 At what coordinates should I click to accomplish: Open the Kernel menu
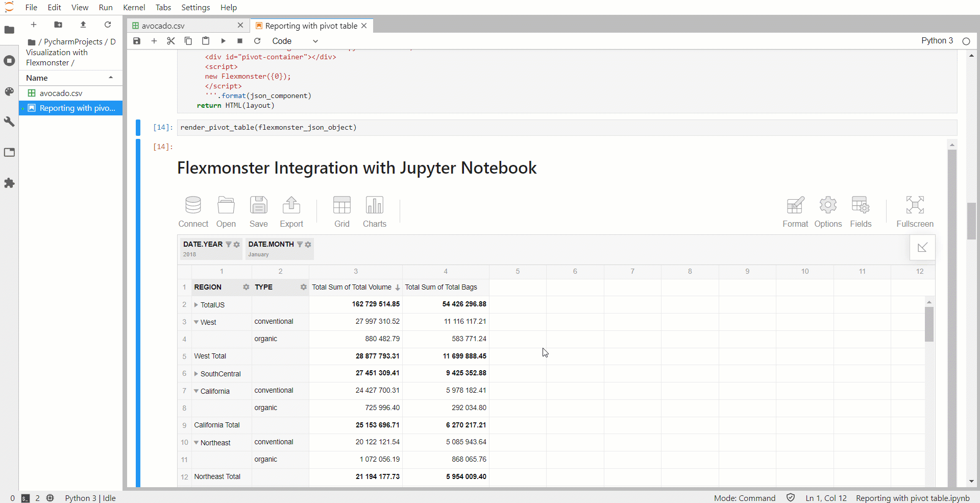[x=134, y=7]
